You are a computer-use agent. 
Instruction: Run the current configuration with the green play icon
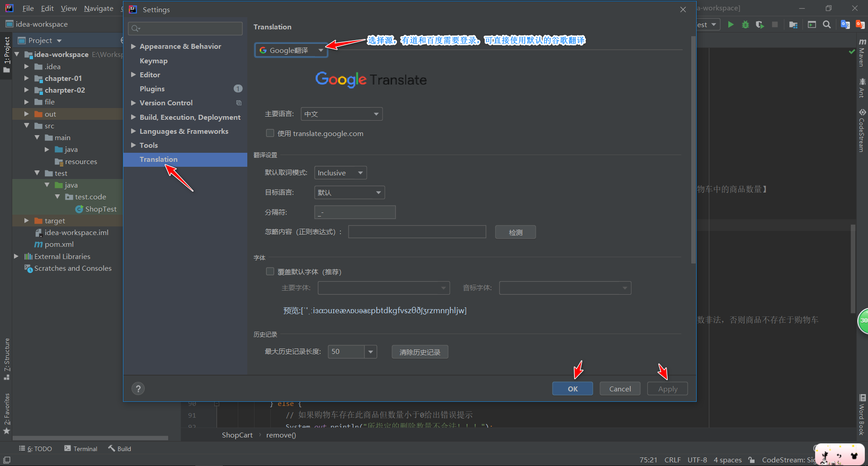731,24
